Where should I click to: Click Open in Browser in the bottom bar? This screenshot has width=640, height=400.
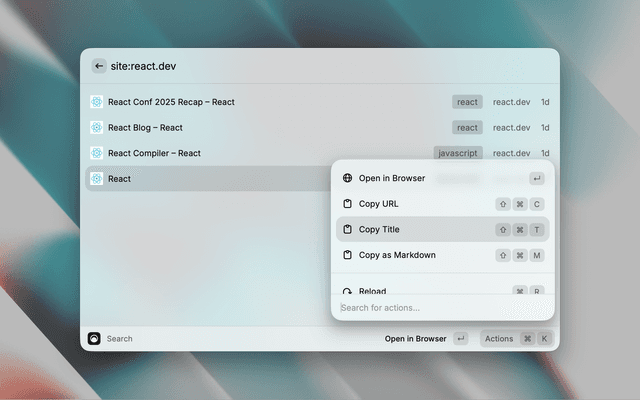(x=416, y=339)
